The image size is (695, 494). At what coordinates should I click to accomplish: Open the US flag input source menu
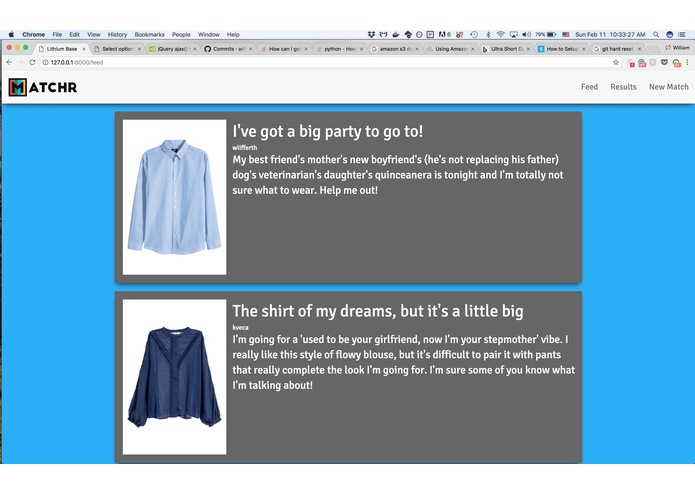tap(566, 35)
